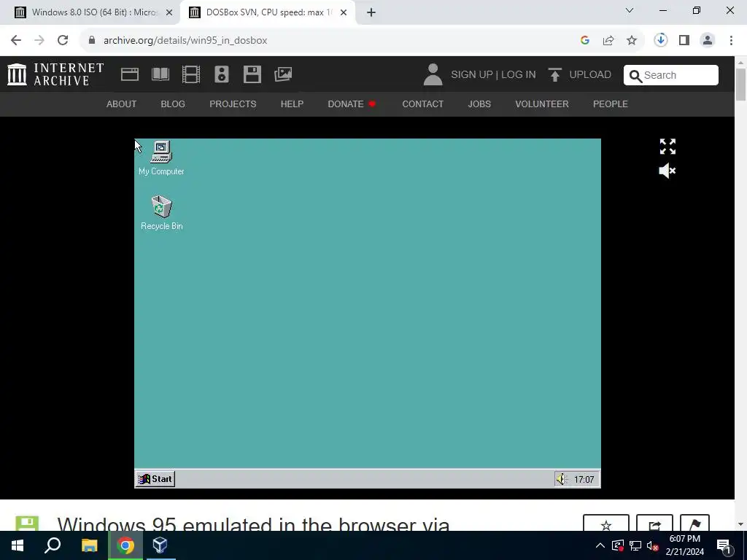Click the item share button
The width and height of the screenshot is (747, 560).
click(x=654, y=523)
